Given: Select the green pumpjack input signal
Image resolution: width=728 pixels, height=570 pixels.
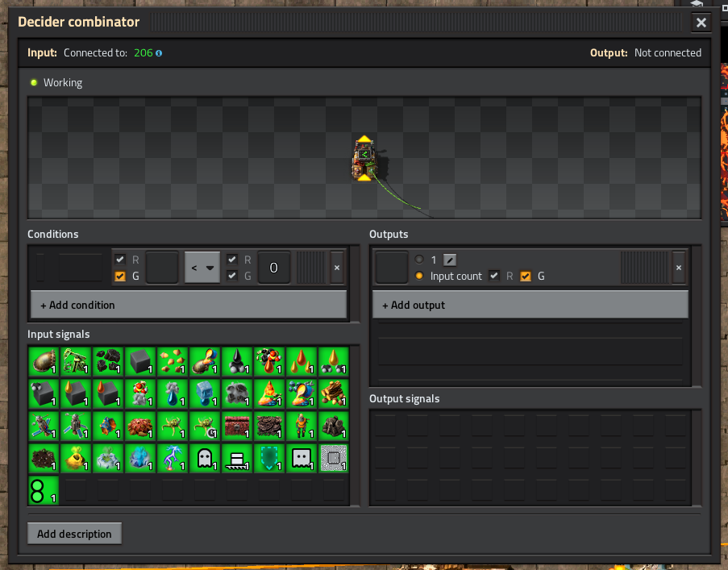Looking at the screenshot, I should [76, 361].
